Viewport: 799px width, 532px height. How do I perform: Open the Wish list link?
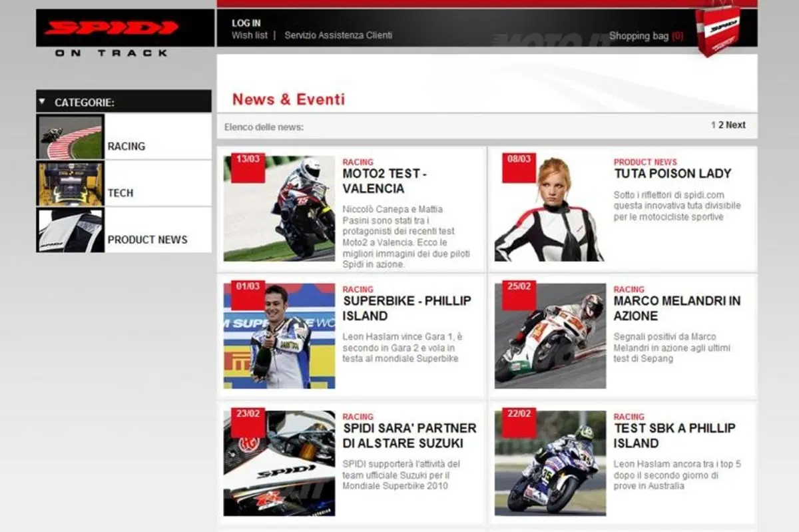click(x=249, y=35)
